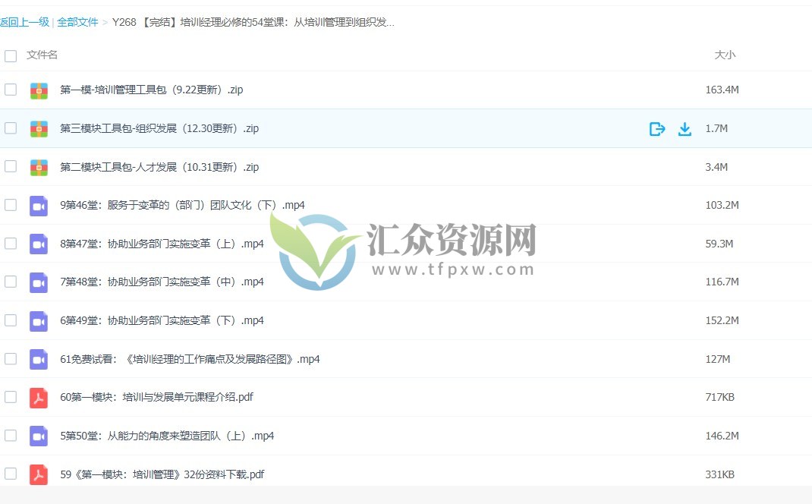Click the download icon on 第三模块工具包 row
Image resolution: width=812 pixels, height=504 pixels.
pos(685,129)
